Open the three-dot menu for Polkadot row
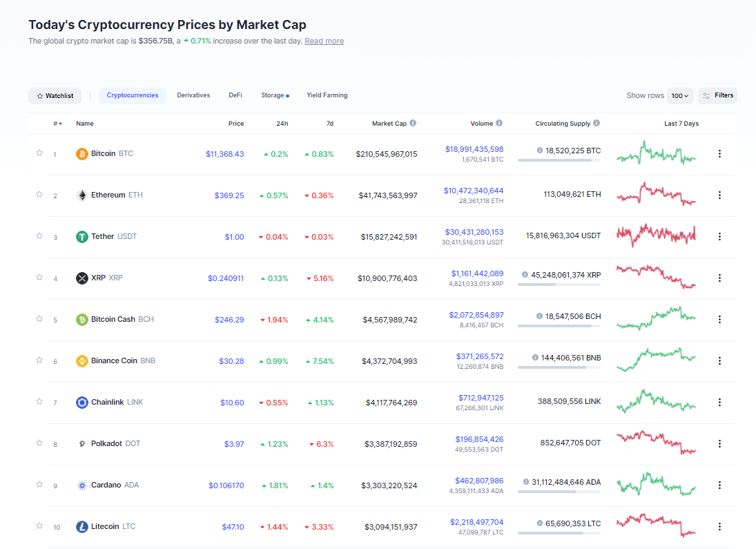756x549 pixels. coord(719,444)
